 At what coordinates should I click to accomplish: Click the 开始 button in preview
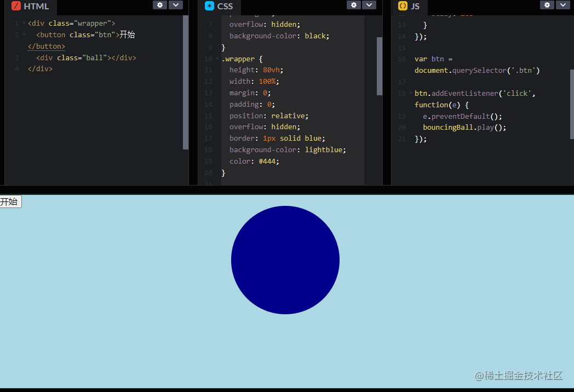tap(10, 201)
